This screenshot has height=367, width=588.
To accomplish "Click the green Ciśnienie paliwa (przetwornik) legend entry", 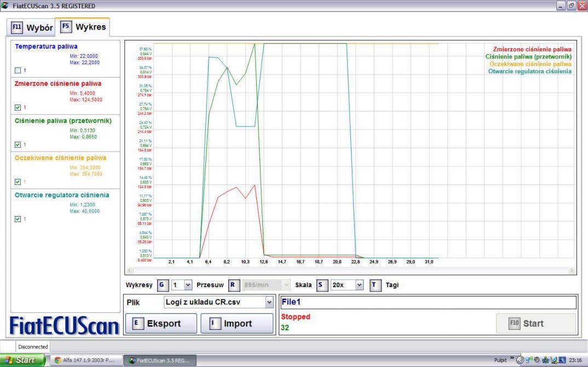I will pos(528,56).
